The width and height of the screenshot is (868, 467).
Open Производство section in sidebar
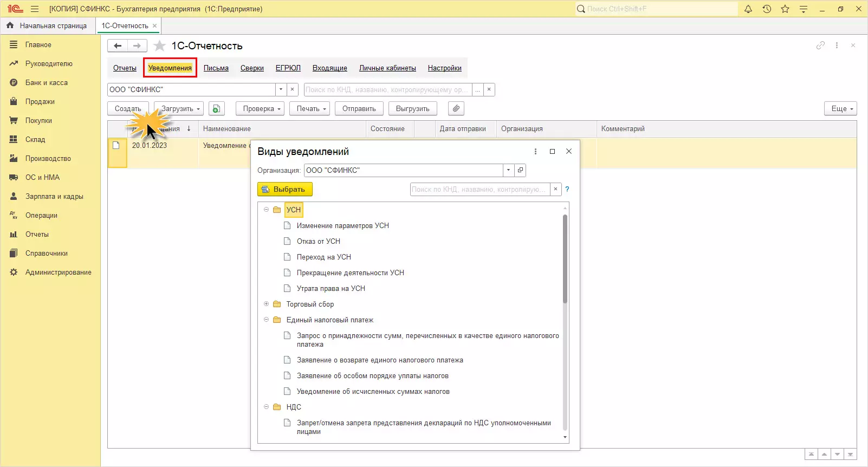[x=48, y=159]
